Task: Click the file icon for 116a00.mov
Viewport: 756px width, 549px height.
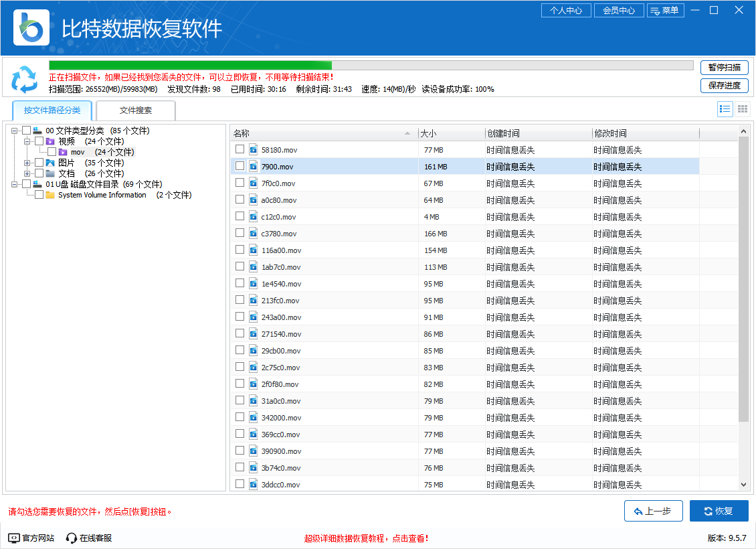Action: (253, 250)
